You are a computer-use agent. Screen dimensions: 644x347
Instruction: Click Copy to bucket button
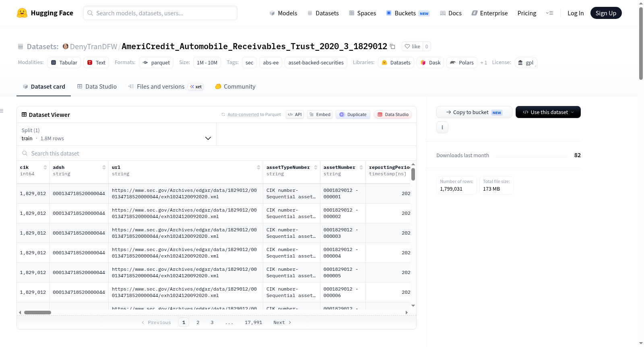click(x=474, y=112)
